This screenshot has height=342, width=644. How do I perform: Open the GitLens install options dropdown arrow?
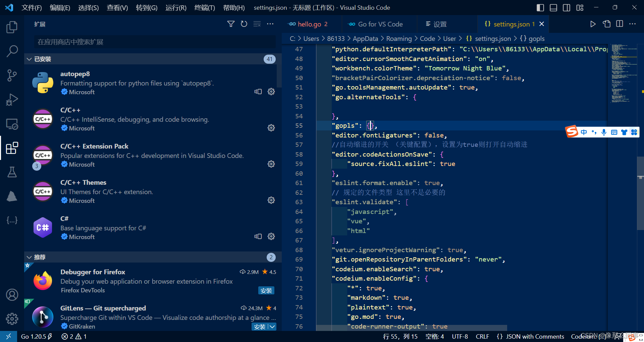point(273,326)
